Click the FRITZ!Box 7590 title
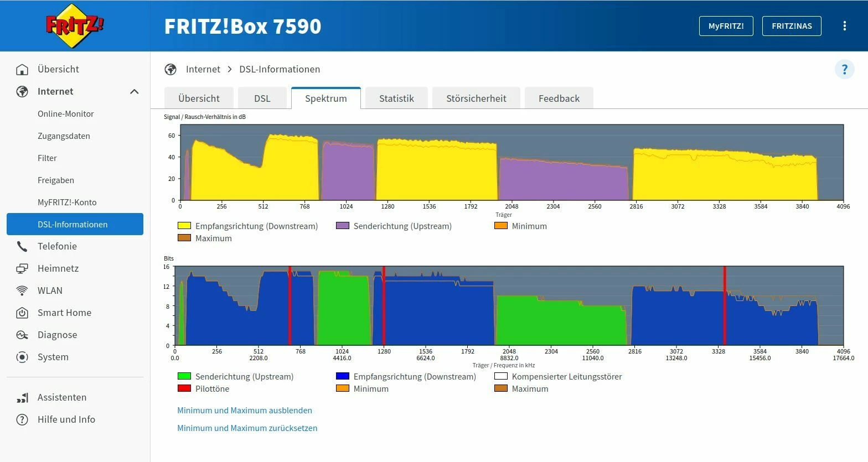 tap(242, 26)
